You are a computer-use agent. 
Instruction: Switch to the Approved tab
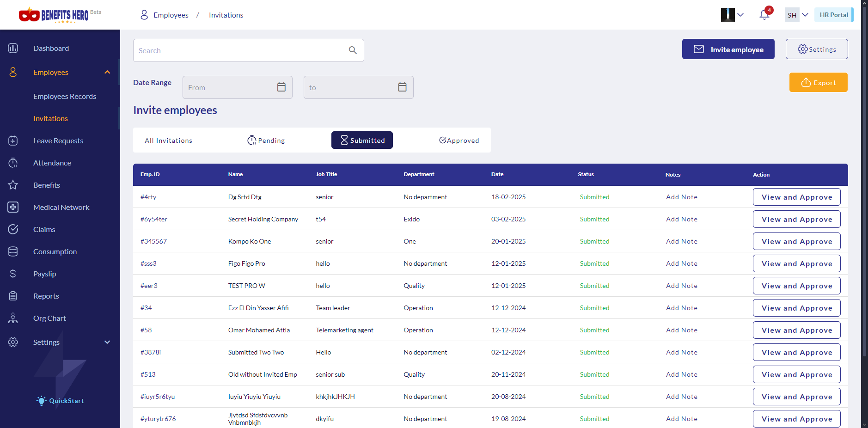pyautogui.click(x=459, y=141)
